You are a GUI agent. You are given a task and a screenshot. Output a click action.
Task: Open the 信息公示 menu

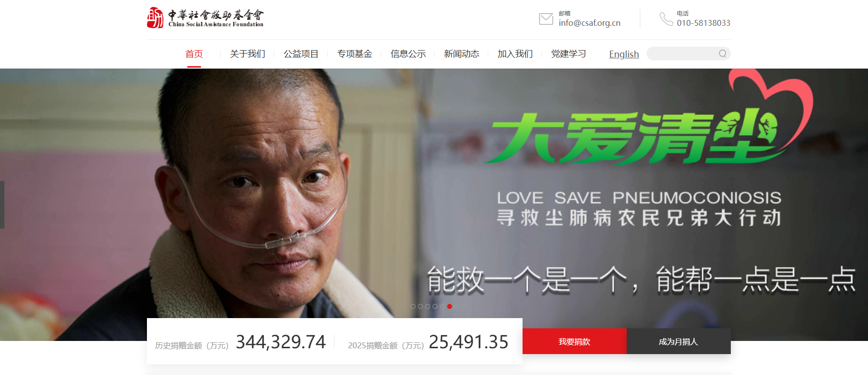(x=408, y=54)
